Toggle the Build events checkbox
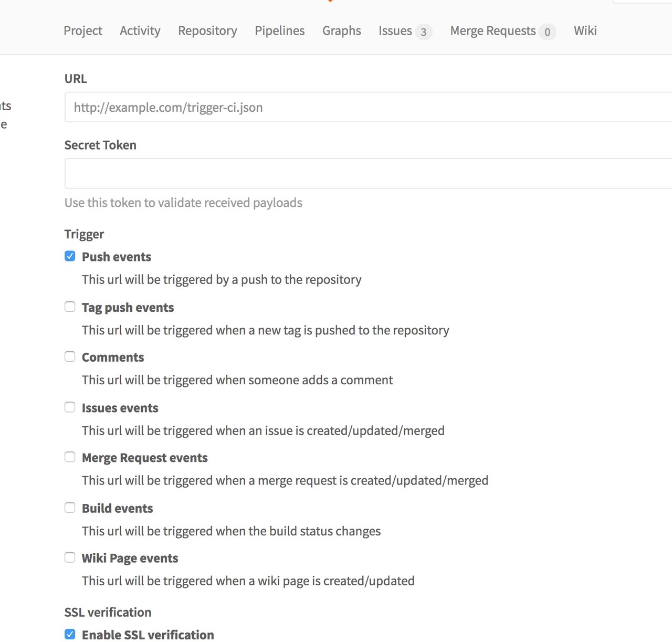Screen dimensions: 672x642 [70, 507]
